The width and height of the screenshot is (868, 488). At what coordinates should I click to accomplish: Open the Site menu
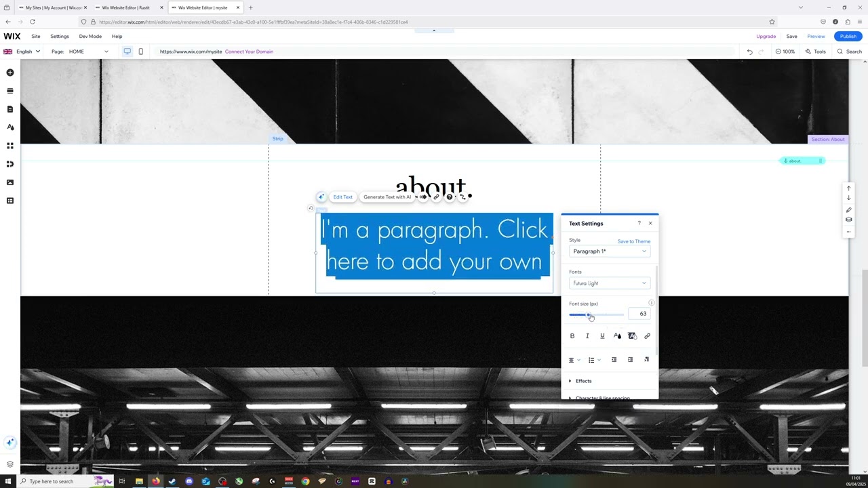(x=36, y=37)
